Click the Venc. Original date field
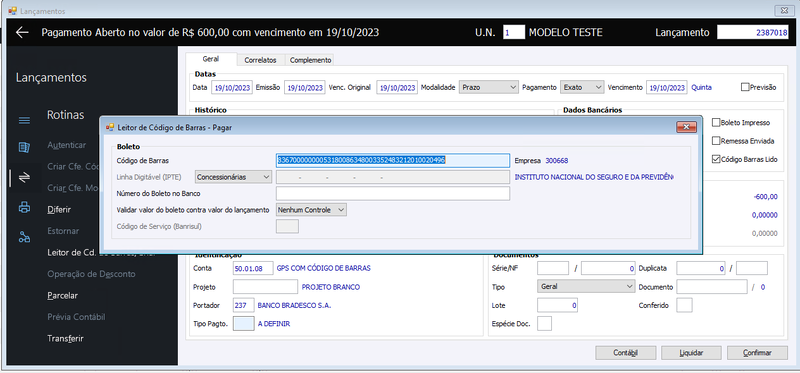This screenshot has height=373, width=800. point(397,87)
